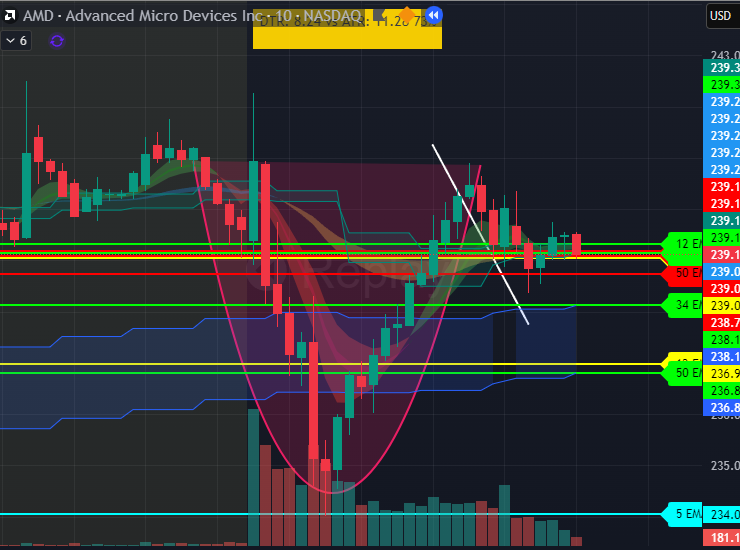Click the cyan 234.0 price tag
740x550 pixels.
[x=722, y=514]
